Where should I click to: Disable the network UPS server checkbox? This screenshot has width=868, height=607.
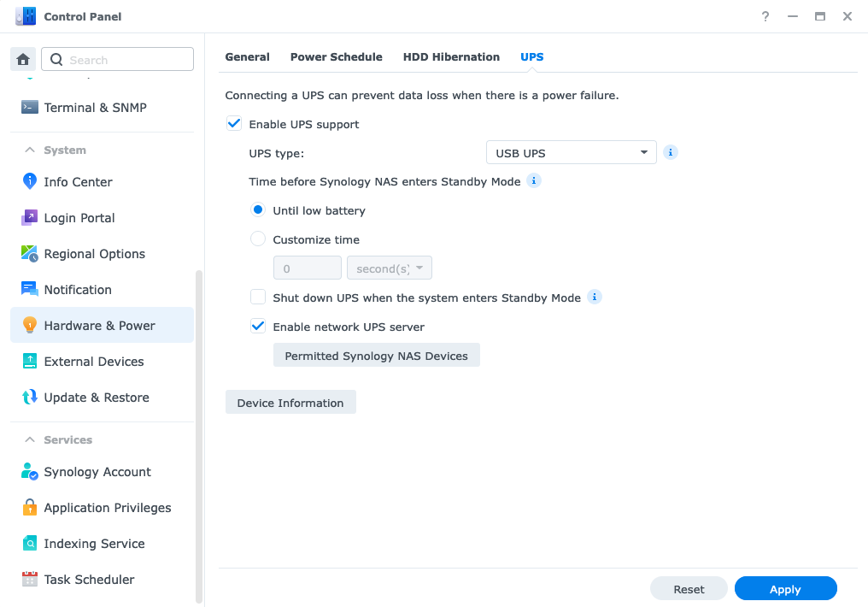258,327
